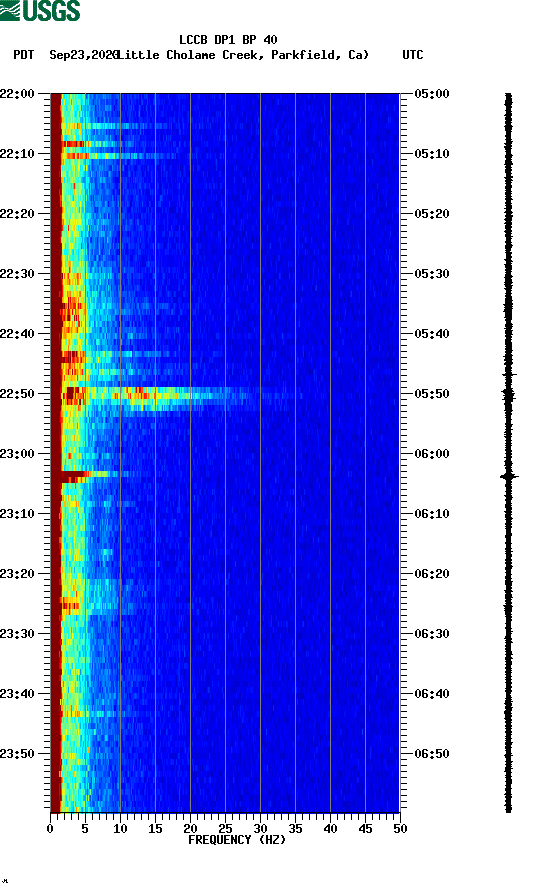This screenshot has height=892, width=552.
Task: Click the 05:50 UTC time label
Action: (432, 394)
